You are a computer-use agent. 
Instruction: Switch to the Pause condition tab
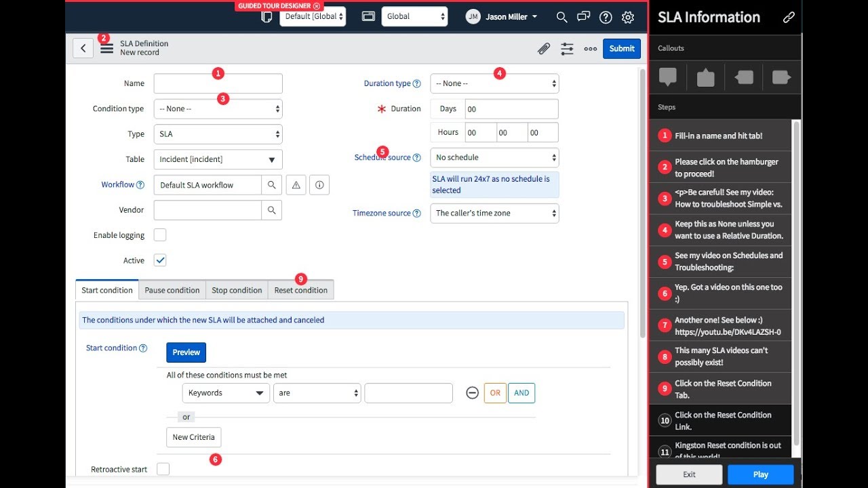[x=172, y=290]
